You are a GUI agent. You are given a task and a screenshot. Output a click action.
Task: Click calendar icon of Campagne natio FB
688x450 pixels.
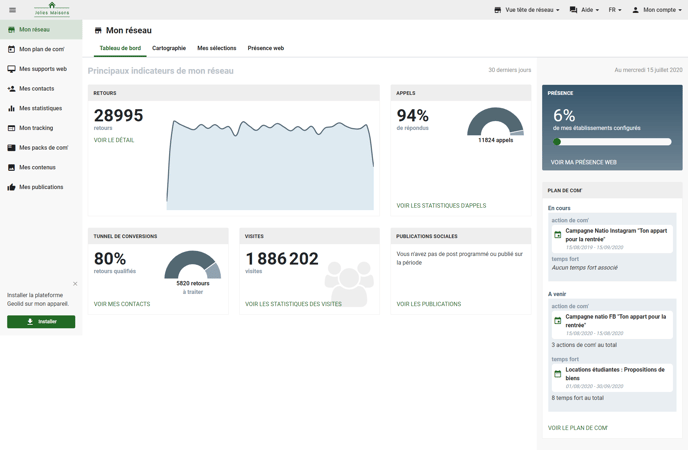pos(558,321)
